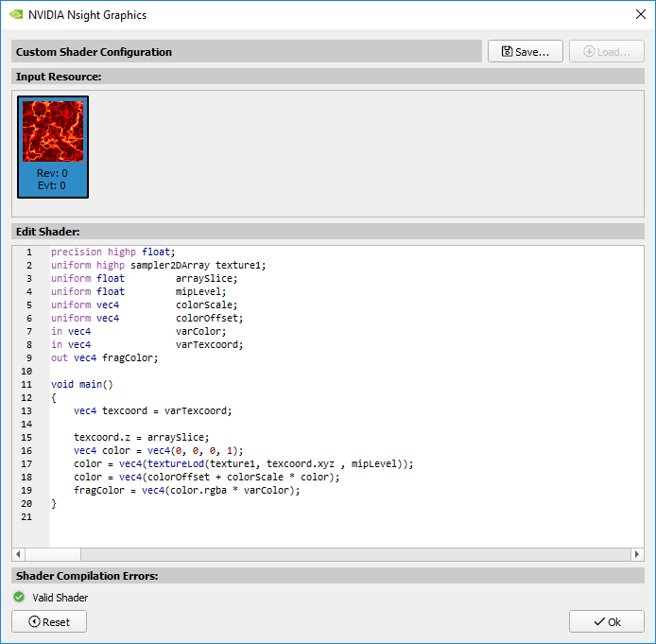Click the 'void main()' line in the editor
Viewport: 656px width, 644px height.
tap(82, 385)
